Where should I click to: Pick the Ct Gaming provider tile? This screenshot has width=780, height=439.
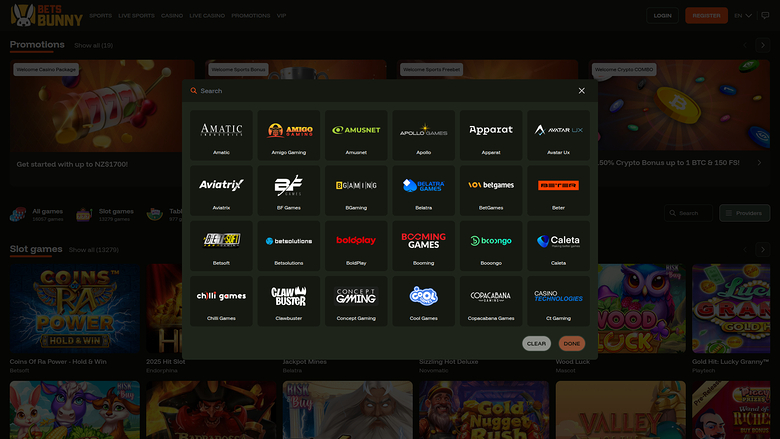click(x=558, y=301)
